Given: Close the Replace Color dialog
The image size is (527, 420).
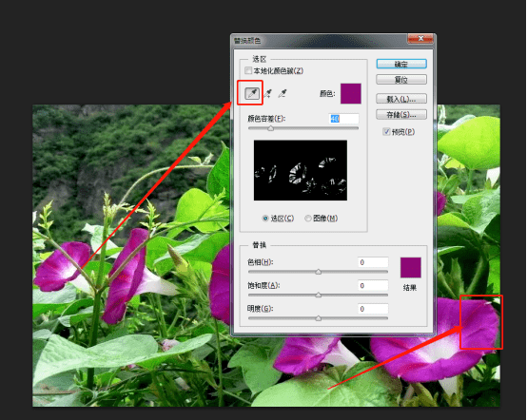Looking at the screenshot, I should point(420,39).
